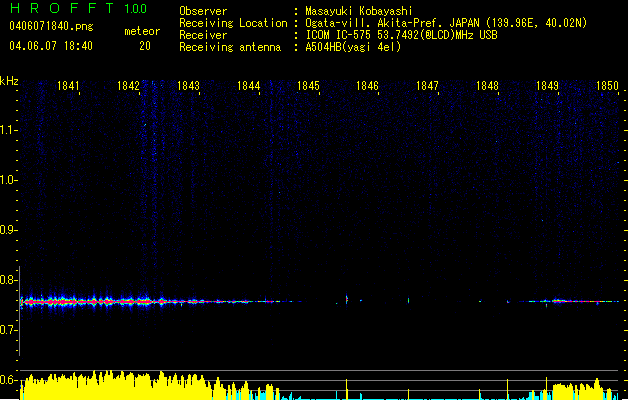This screenshot has height=400, width=629.
Task: Click the 1846 time axis marker
Action: (367, 86)
